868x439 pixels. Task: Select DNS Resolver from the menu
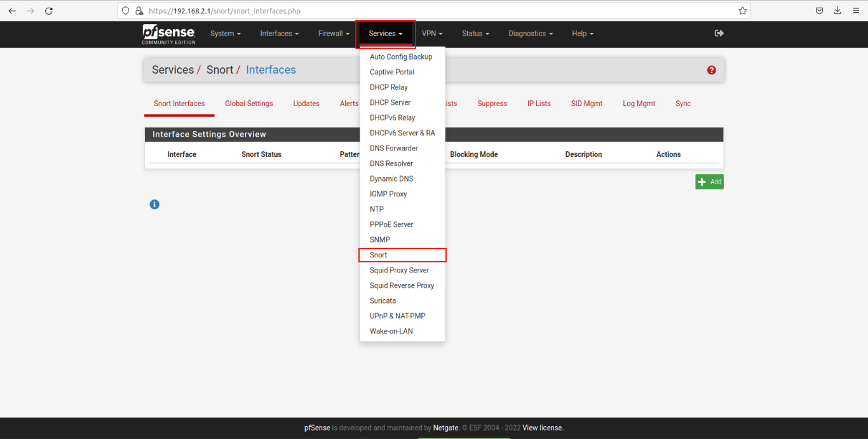point(391,163)
